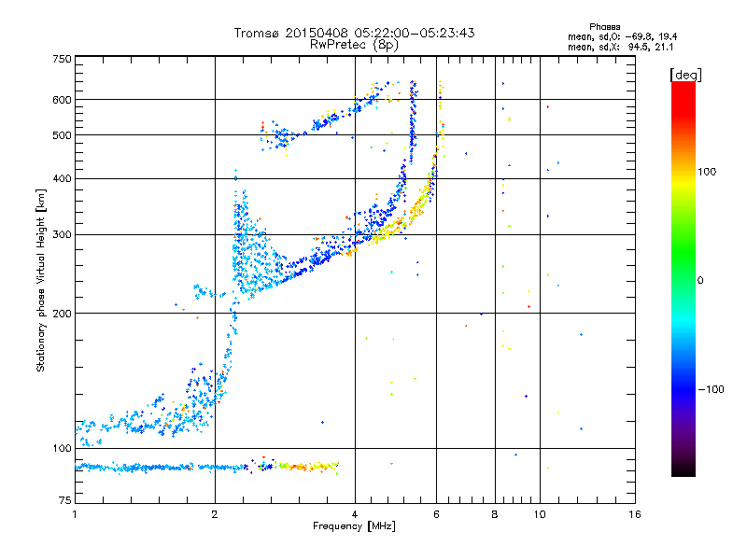Select the 'mean, sd,O: -69.8, 19.4' line

(623, 36)
